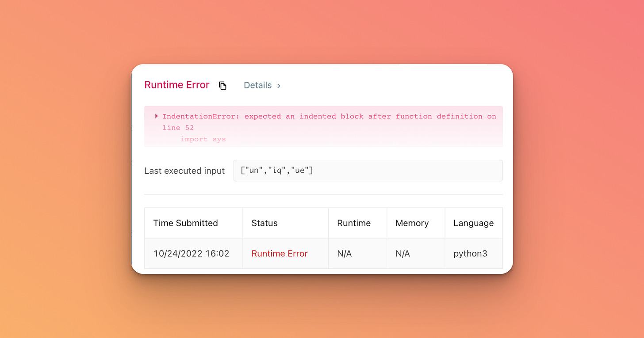Copy the runtime error message with copy icon

222,86
